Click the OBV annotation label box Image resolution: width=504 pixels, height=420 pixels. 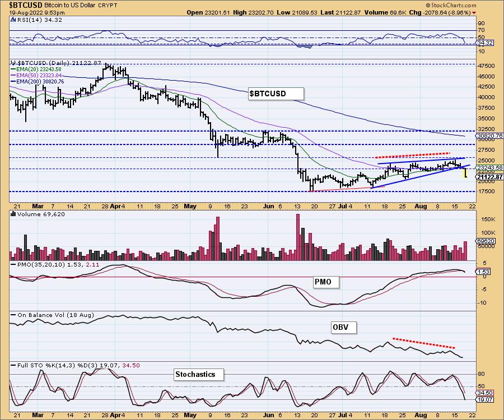[344, 328]
